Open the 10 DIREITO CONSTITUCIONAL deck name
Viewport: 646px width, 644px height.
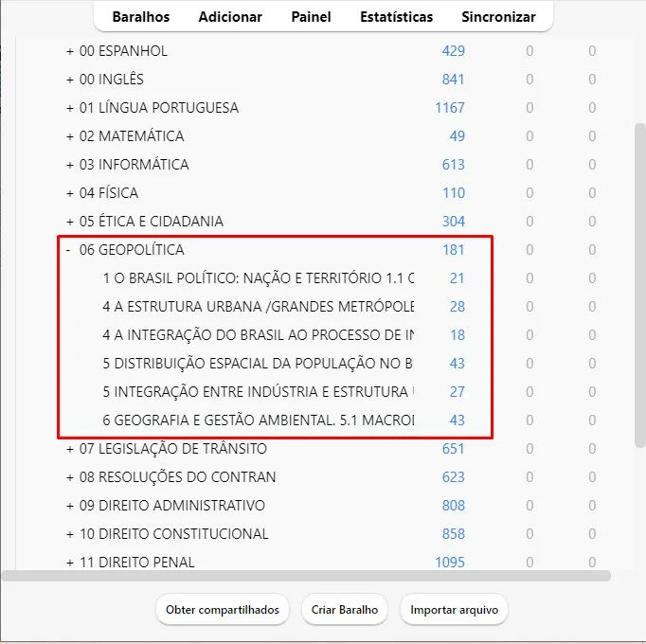(174, 534)
